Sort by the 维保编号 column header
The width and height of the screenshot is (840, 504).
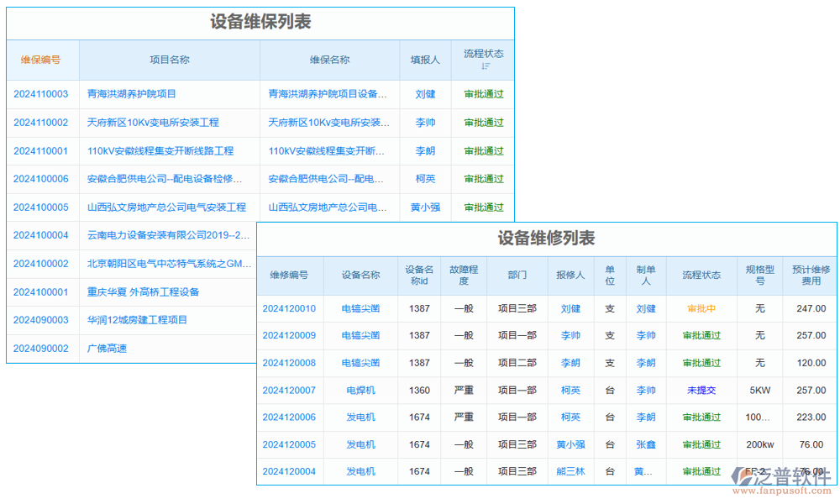(42, 60)
